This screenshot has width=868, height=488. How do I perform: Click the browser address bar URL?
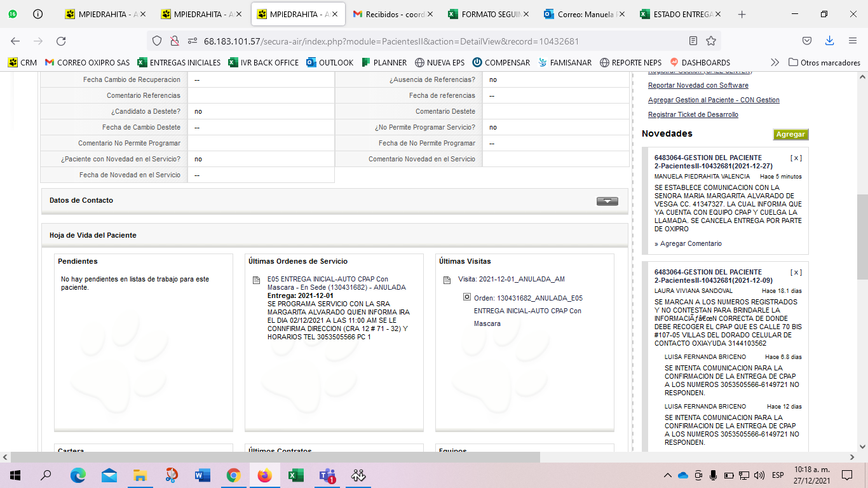point(391,41)
